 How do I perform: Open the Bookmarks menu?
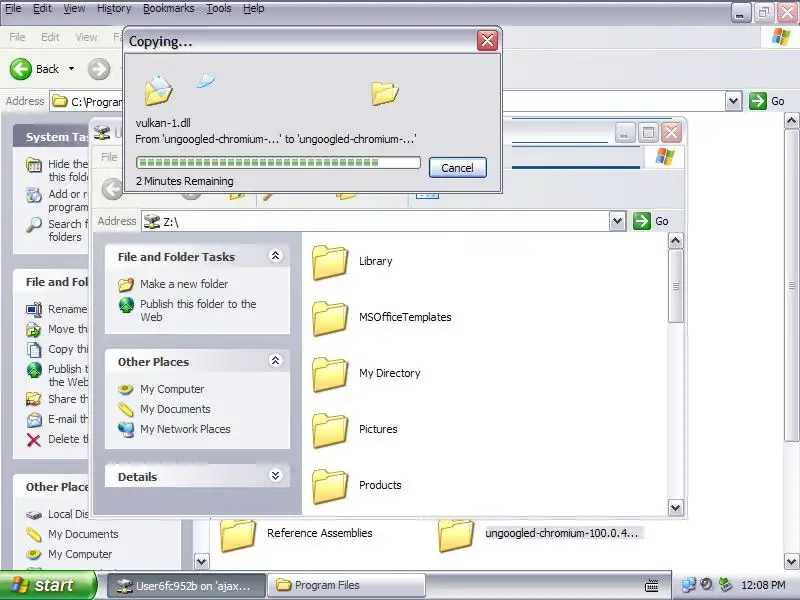[168, 8]
